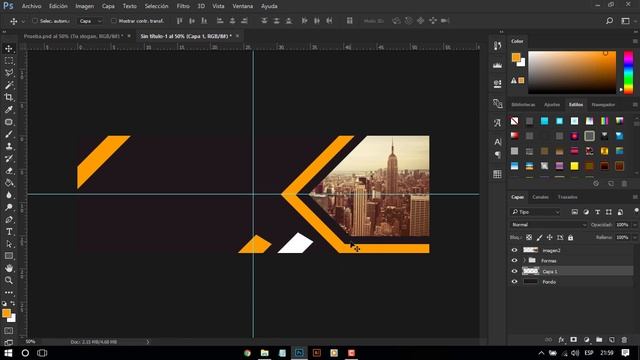Create a new layer in Capas panel

coord(611,340)
